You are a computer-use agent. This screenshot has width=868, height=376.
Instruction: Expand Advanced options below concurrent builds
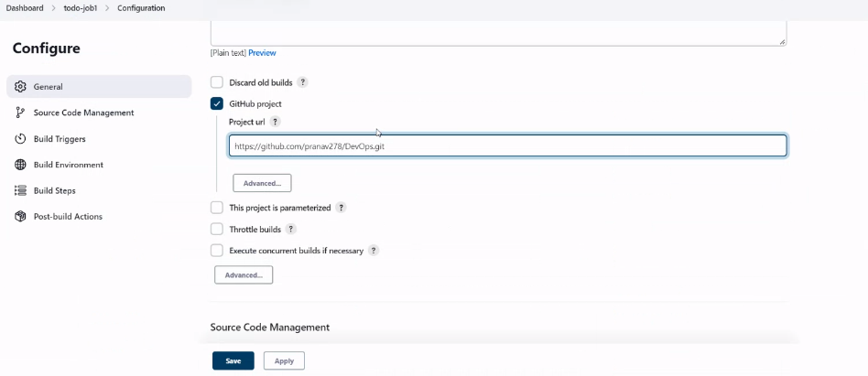[244, 274]
